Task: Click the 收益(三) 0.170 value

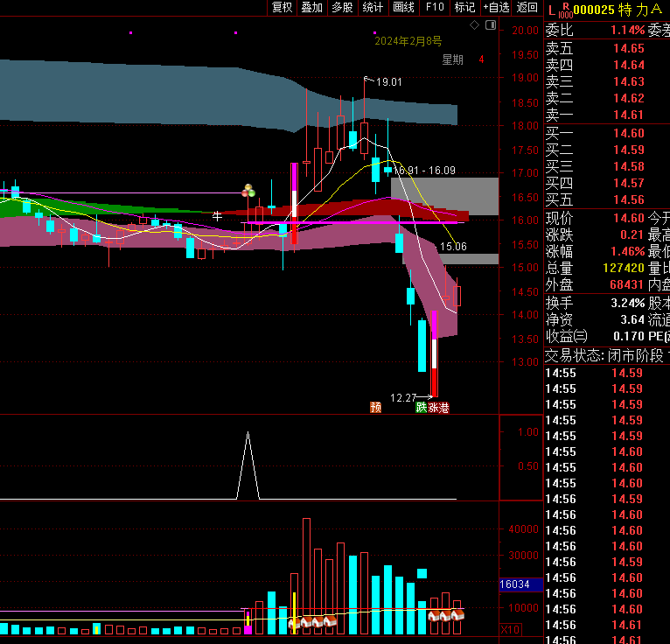Action: (x=629, y=336)
